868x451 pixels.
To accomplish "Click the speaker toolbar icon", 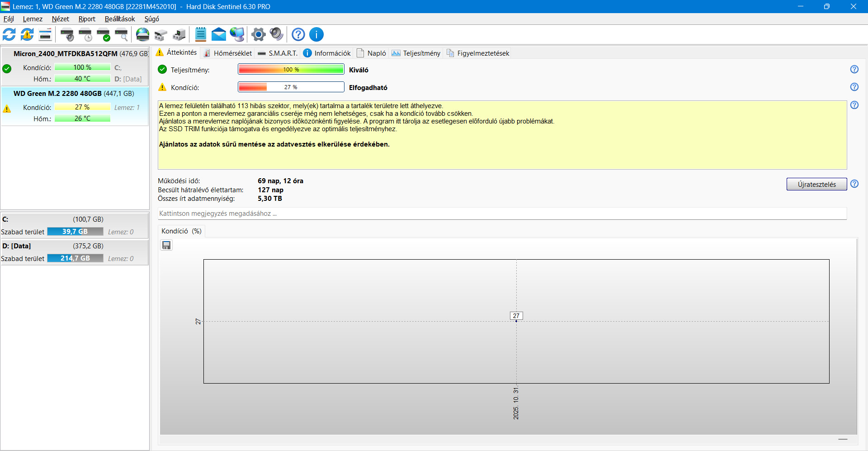I will (x=276, y=34).
